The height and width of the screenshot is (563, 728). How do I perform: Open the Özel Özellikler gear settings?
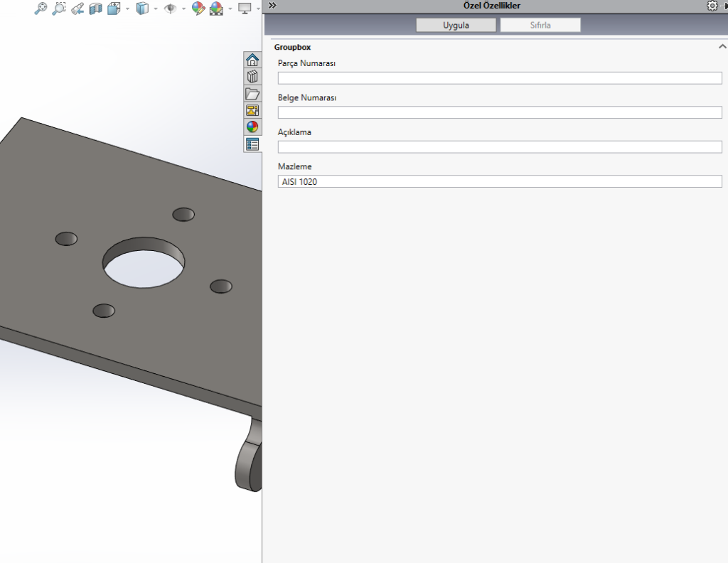pos(712,6)
